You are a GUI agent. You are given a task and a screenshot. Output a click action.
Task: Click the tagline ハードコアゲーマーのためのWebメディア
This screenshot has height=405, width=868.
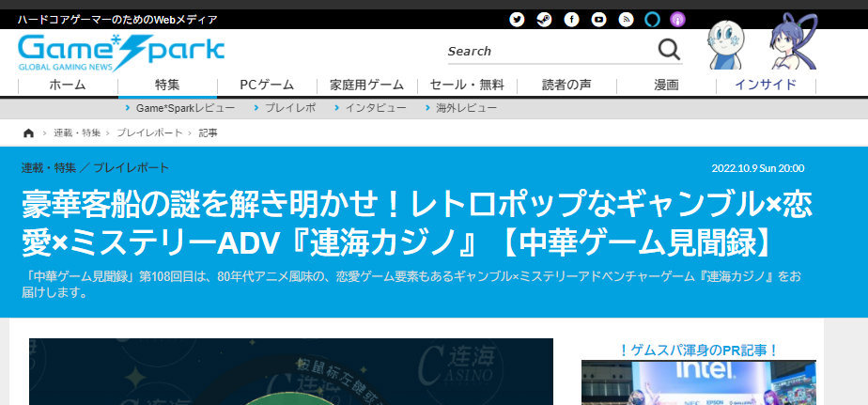117,20
